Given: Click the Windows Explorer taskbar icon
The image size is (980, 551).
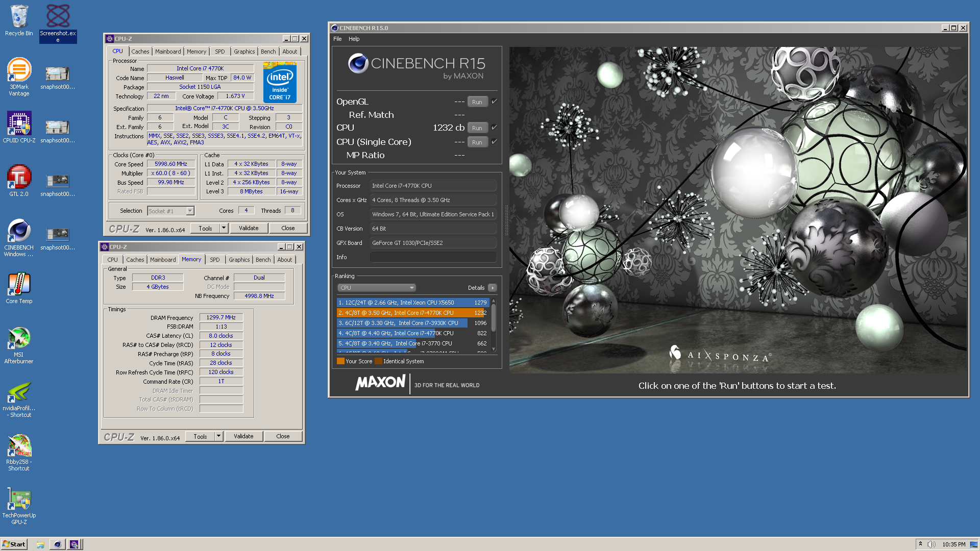Looking at the screenshot, I should (40, 544).
